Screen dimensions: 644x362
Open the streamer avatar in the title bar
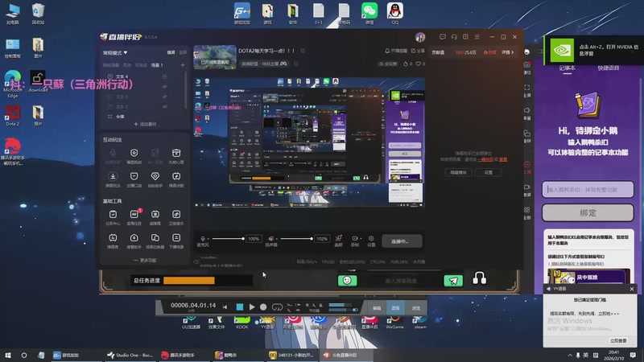pyautogui.click(x=419, y=37)
